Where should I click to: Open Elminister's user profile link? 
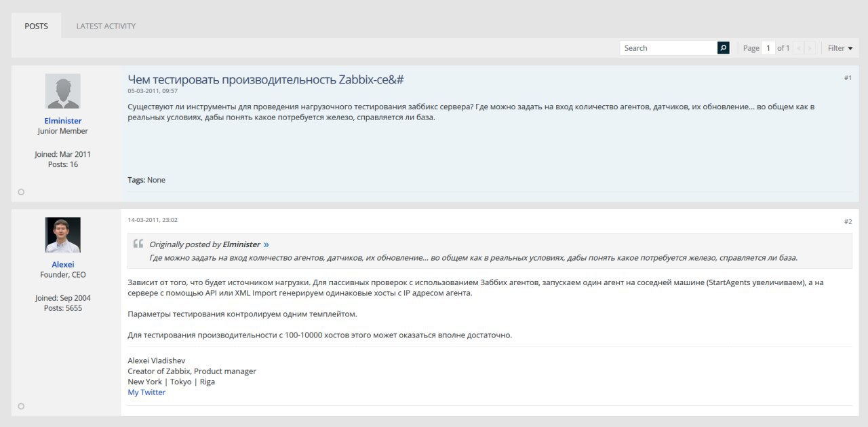[x=63, y=121]
